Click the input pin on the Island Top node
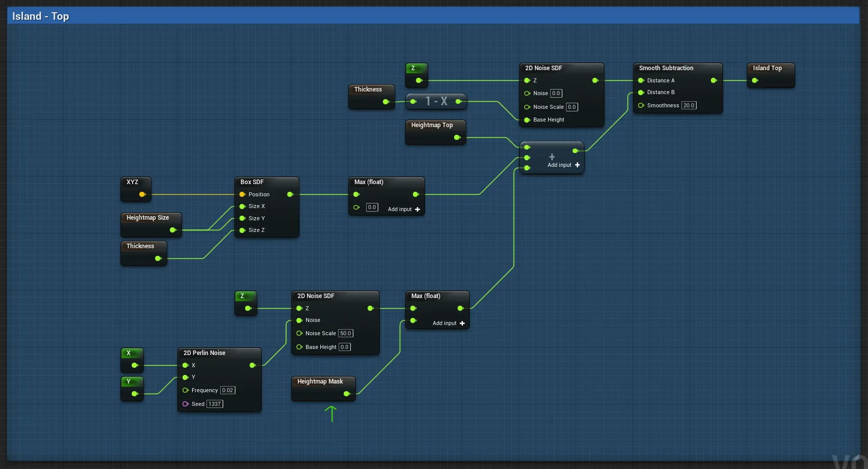 pyautogui.click(x=755, y=80)
